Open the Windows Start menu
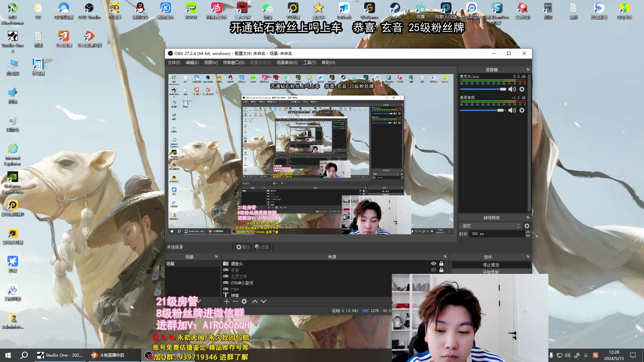The height and width of the screenshot is (362, 644). coord(8,355)
